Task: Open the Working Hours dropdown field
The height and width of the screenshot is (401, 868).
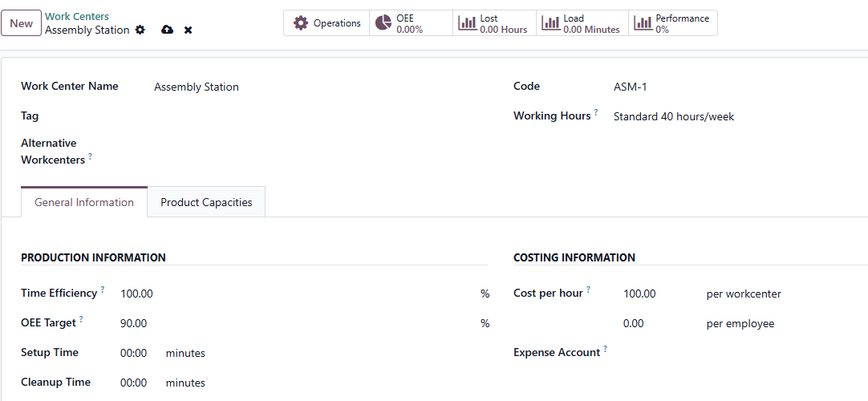Action: 722,116
